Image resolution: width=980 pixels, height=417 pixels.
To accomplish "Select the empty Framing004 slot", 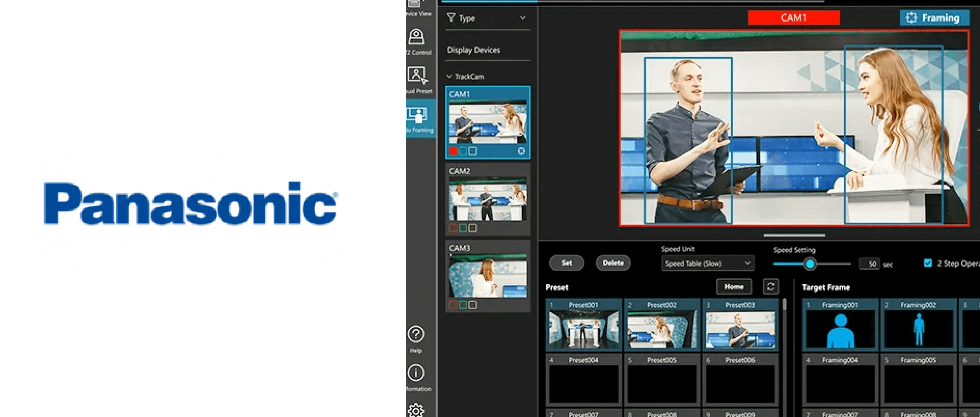I will (840, 384).
